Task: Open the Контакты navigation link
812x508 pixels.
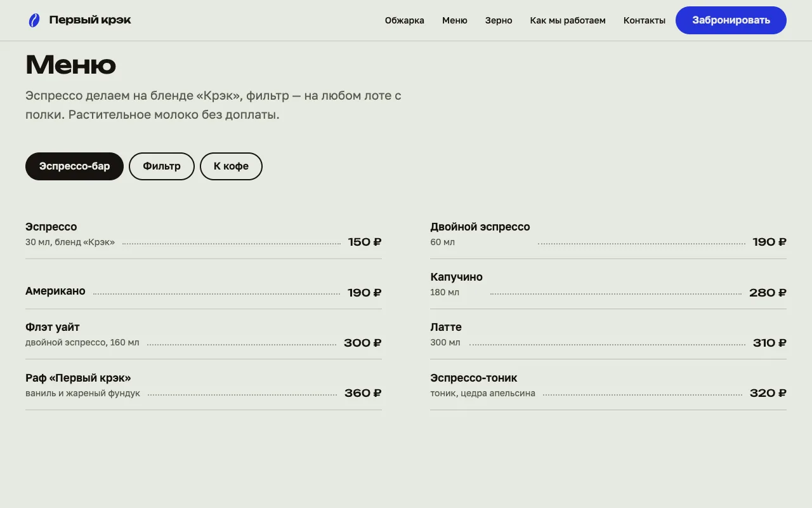Action: pos(645,20)
